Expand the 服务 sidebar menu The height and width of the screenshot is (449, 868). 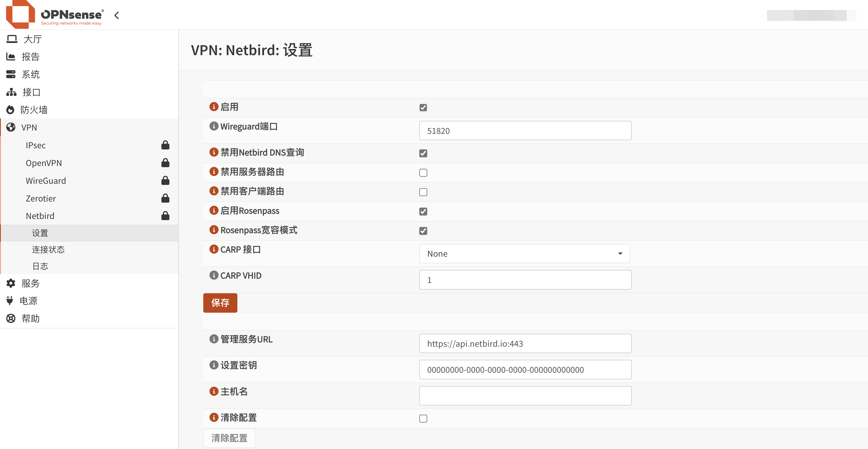pyautogui.click(x=30, y=283)
